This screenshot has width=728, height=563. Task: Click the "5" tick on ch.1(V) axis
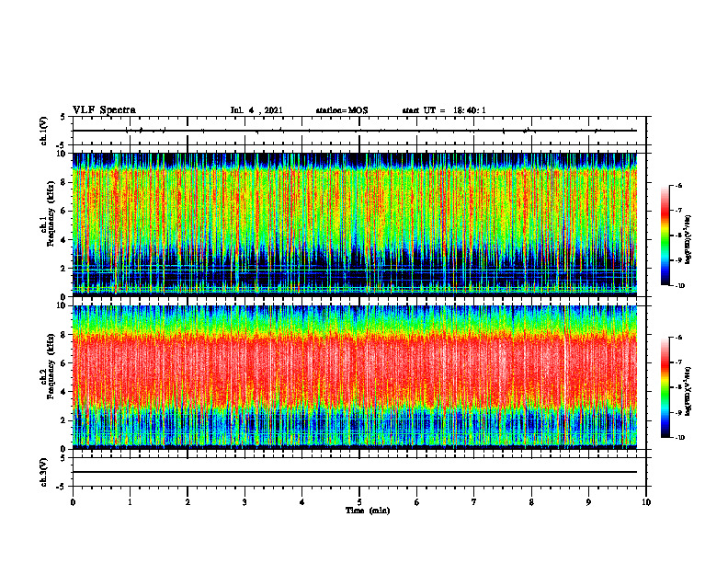coord(63,117)
